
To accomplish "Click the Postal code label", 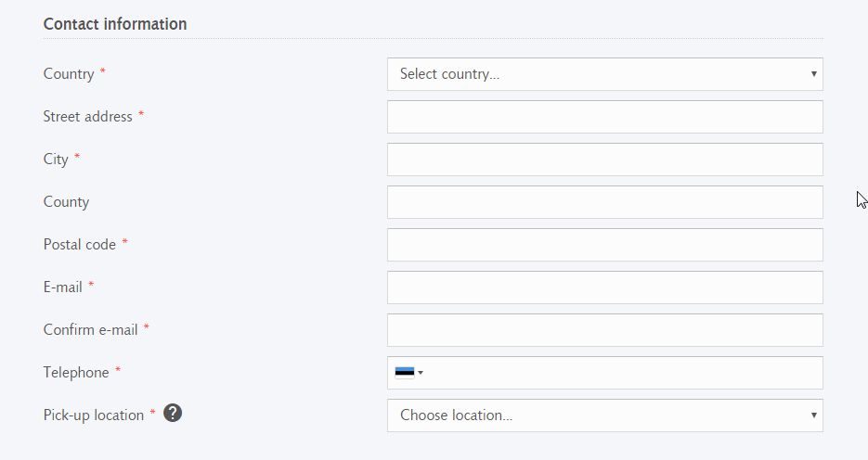I will [x=79, y=245].
